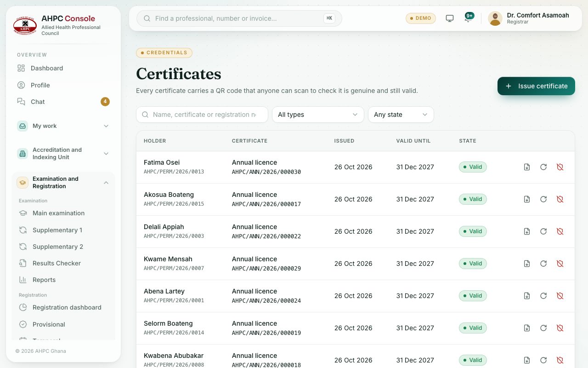Viewport: 588px width, 368px height.
Task: Revoke Kwame Mensah's certificate
Action: tap(560, 264)
